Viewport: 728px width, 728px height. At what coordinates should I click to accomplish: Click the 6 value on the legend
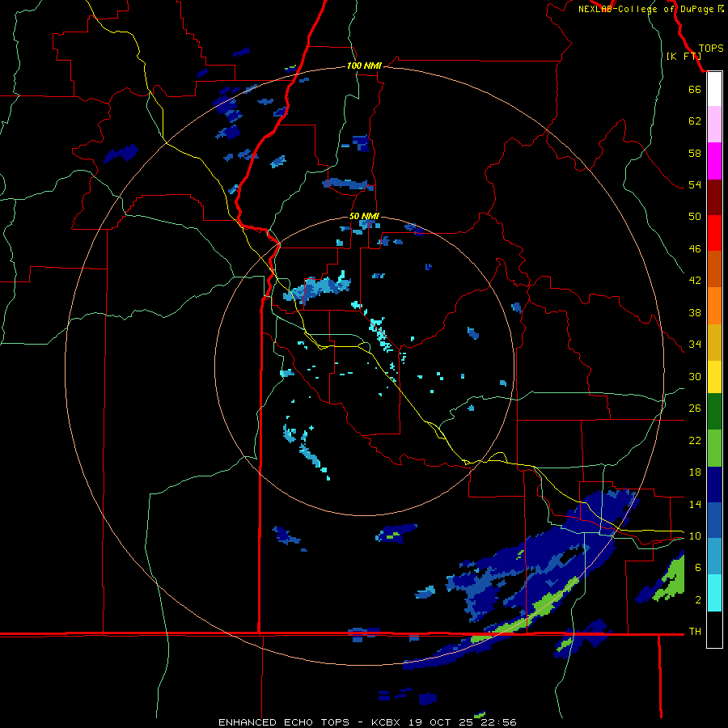point(698,568)
